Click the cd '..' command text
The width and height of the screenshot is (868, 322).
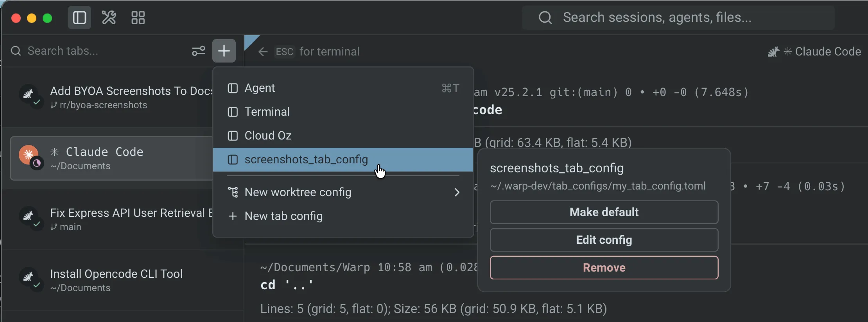(x=287, y=285)
